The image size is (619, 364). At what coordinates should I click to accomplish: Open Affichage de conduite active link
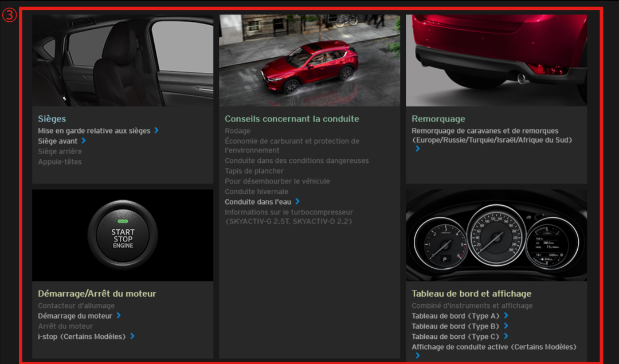493,347
